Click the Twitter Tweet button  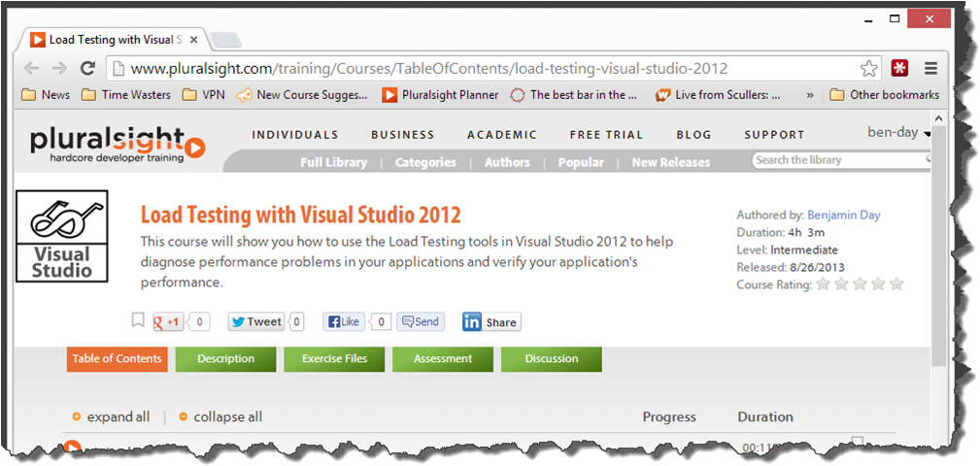click(256, 322)
